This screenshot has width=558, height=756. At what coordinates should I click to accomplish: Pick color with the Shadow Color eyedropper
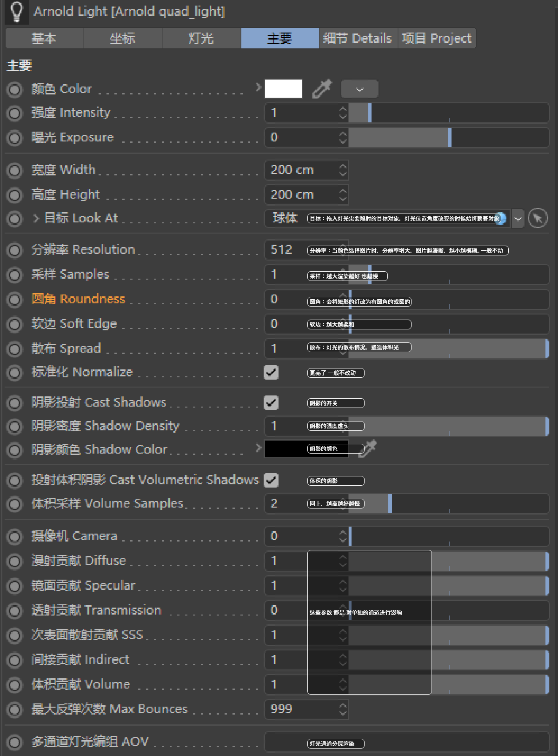[368, 449]
